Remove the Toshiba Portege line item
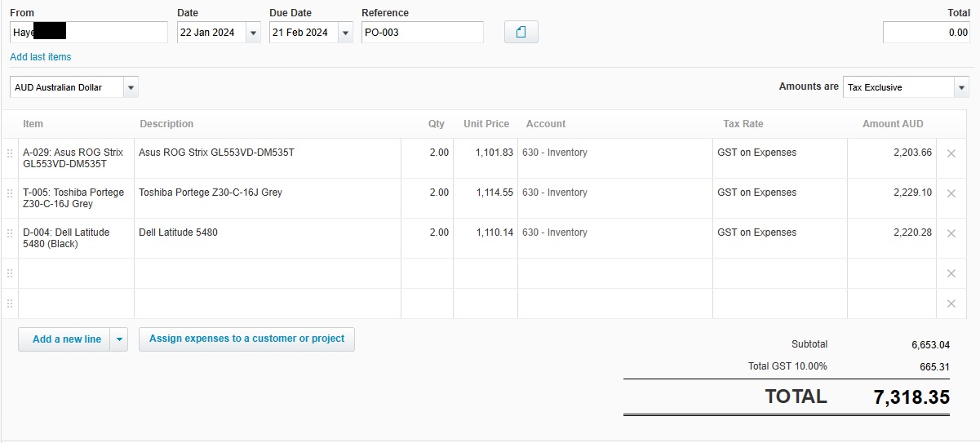Screen dimensions: 980x443 pos(951,193)
